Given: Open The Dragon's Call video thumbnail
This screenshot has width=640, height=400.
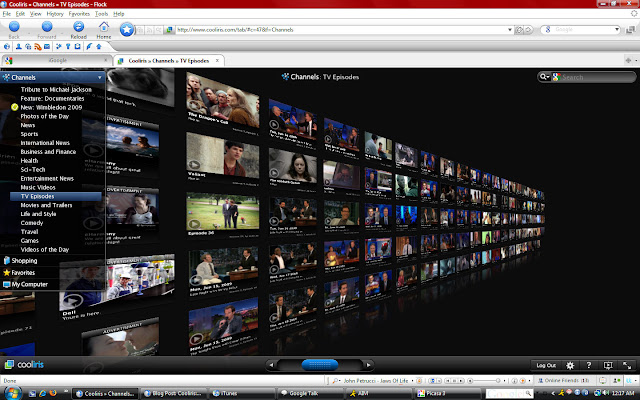Looking at the screenshot, I should (222, 100).
